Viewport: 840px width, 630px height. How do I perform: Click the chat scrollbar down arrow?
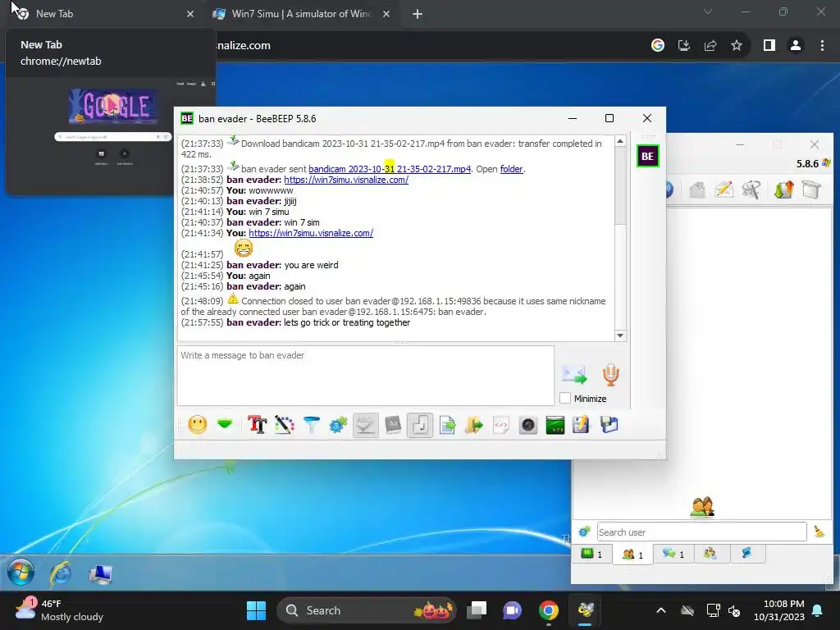pyautogui.click(x=620, y=336)
